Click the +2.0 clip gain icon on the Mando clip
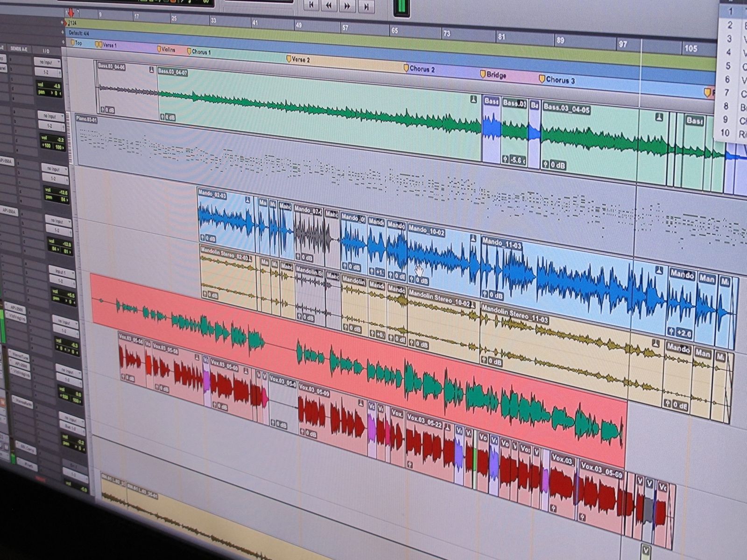 pyautogui.click(x=680, y=332)
